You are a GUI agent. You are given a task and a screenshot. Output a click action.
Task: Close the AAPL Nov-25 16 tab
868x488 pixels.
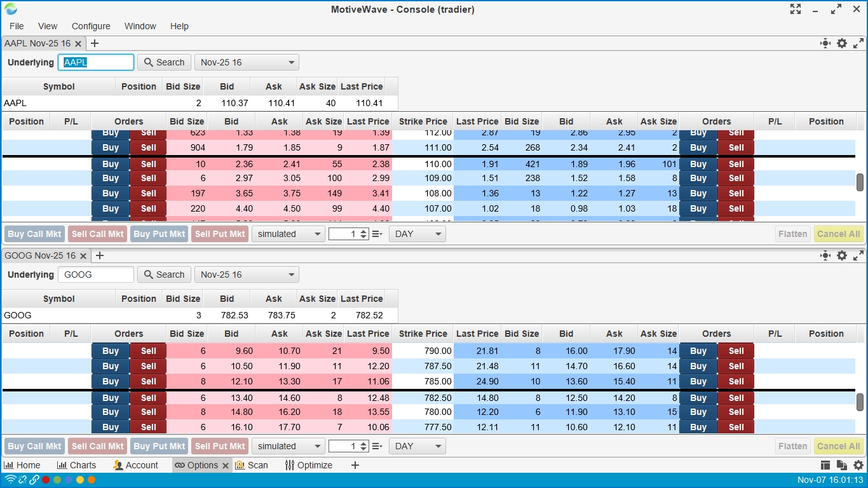[x=78, y=44]
